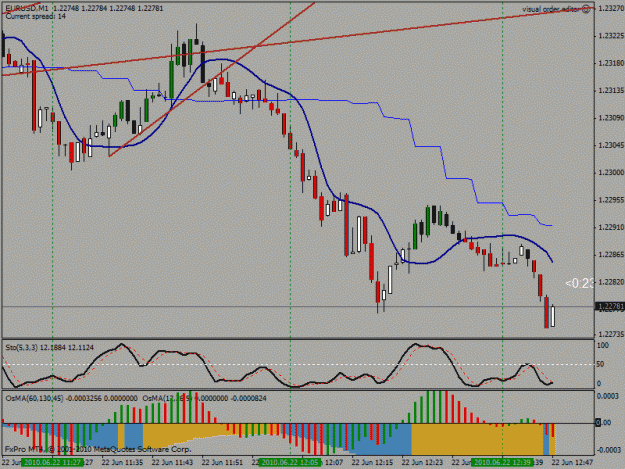This screenshot has width=625, height=469.
Task: Click the Stochastic scale value 100
Action: coord(603,345)
